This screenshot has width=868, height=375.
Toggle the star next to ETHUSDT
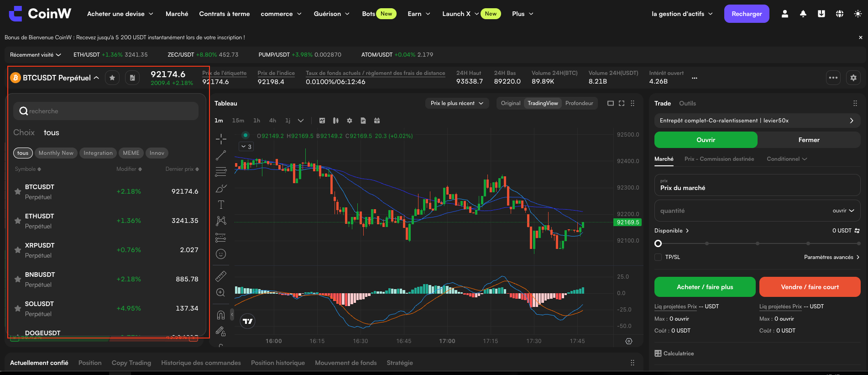[18, 221]
